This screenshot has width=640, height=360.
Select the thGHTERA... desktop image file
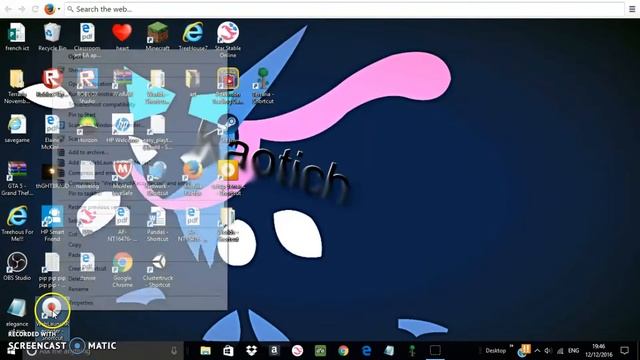coord(52,176)
